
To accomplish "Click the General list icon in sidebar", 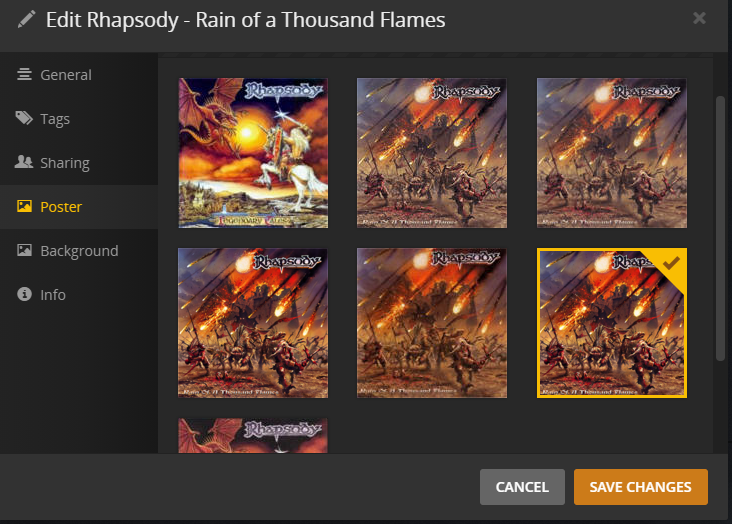I will coord(24,74).
